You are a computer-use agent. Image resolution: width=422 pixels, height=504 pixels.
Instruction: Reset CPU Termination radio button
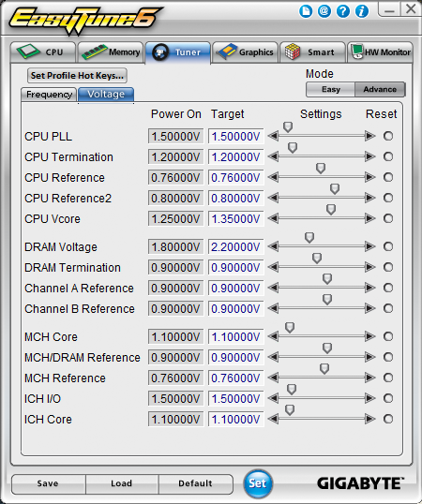coord(388,156)
